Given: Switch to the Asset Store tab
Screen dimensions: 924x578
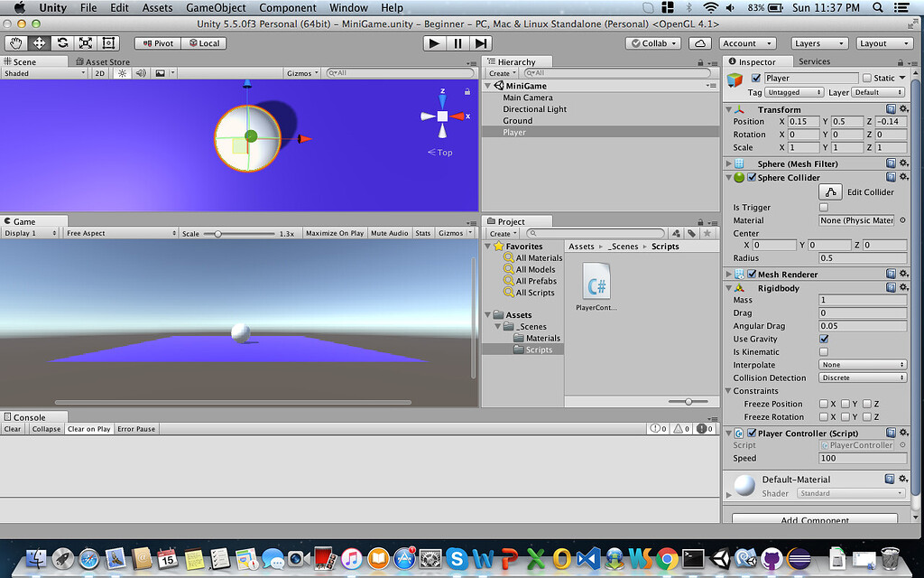Looking at the screenshot, I should coord(103,61).
